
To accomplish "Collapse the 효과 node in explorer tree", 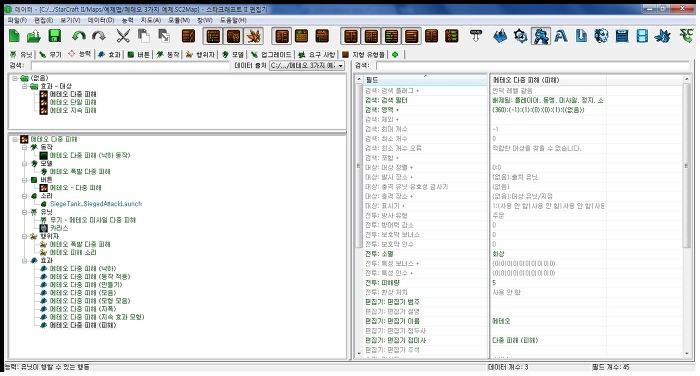I will tap(25, 260).
